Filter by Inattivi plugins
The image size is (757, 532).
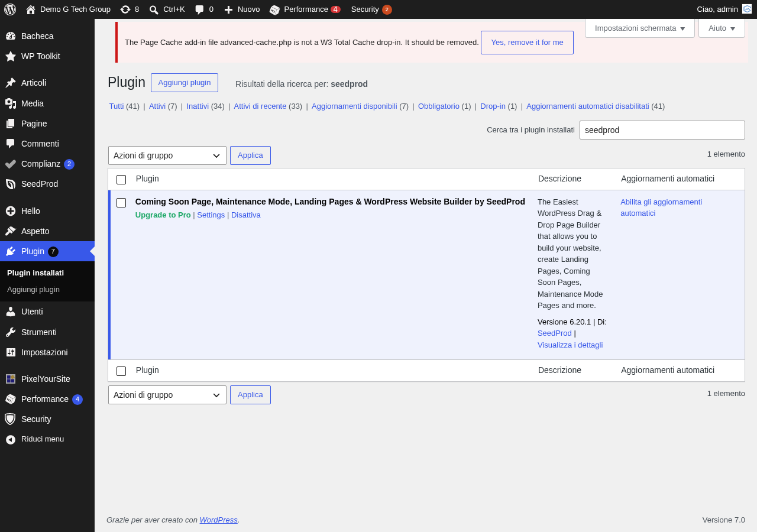click(x=198, y=106)
